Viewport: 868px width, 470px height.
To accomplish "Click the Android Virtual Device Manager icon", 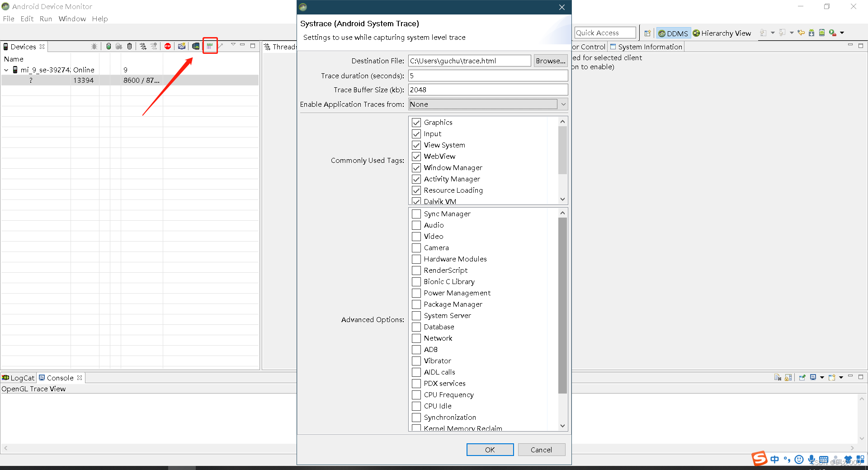I will coord(822,33).
